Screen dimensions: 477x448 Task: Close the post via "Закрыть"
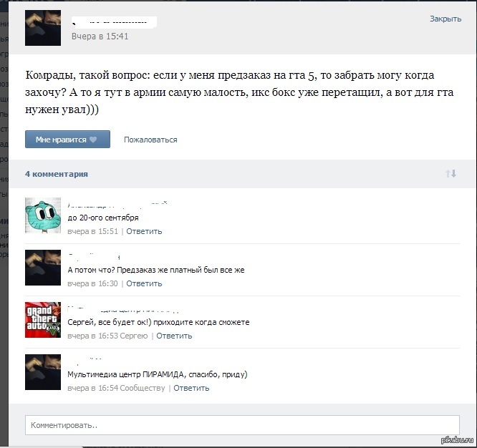(445, 19)
